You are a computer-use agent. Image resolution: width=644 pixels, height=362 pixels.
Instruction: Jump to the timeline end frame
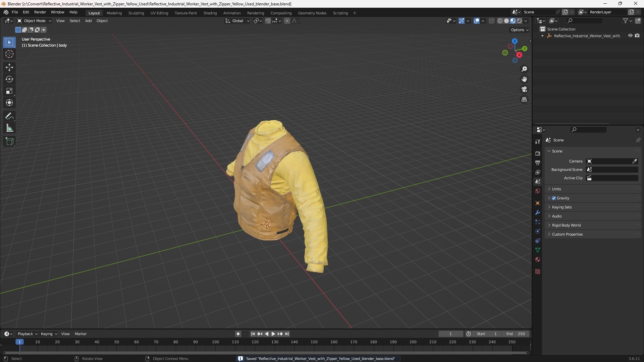[287, 334]
